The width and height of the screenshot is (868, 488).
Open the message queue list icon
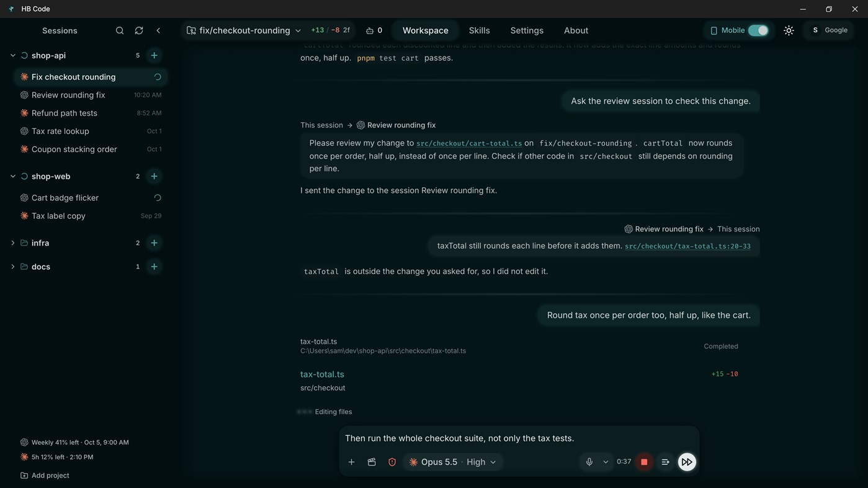pos(665,462)
